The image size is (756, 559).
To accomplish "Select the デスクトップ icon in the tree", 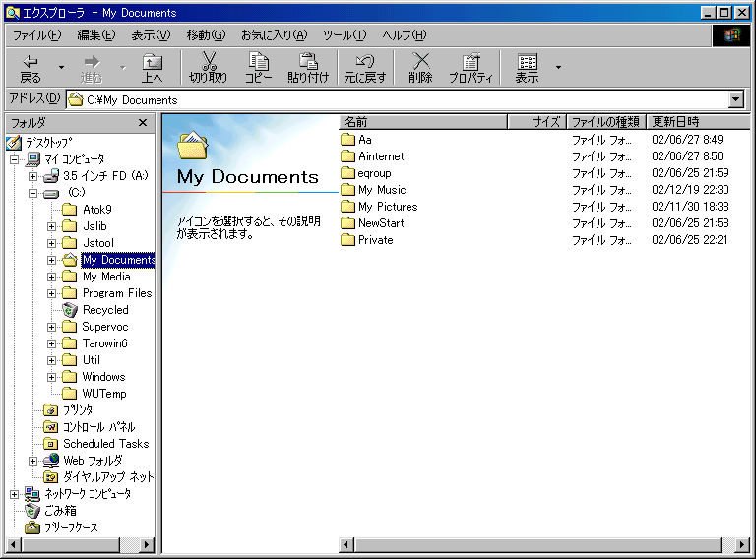I will [14, 142].
